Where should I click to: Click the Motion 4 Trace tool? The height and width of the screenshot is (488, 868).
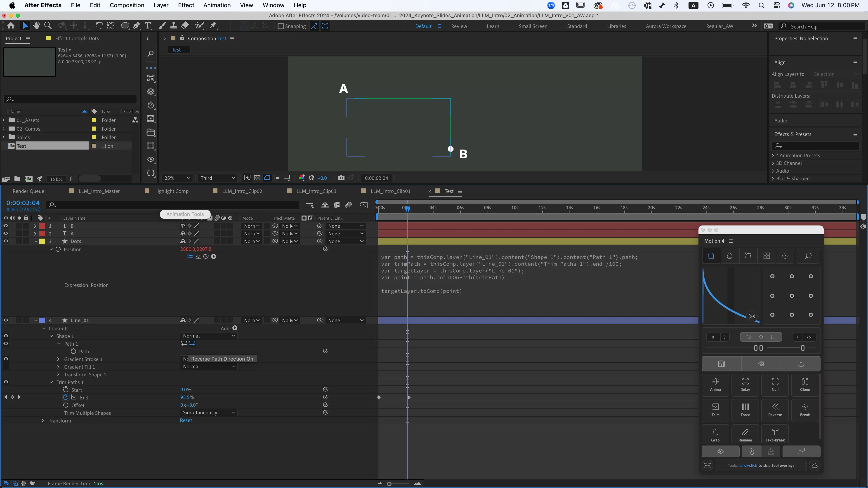(x=745, y=410)
